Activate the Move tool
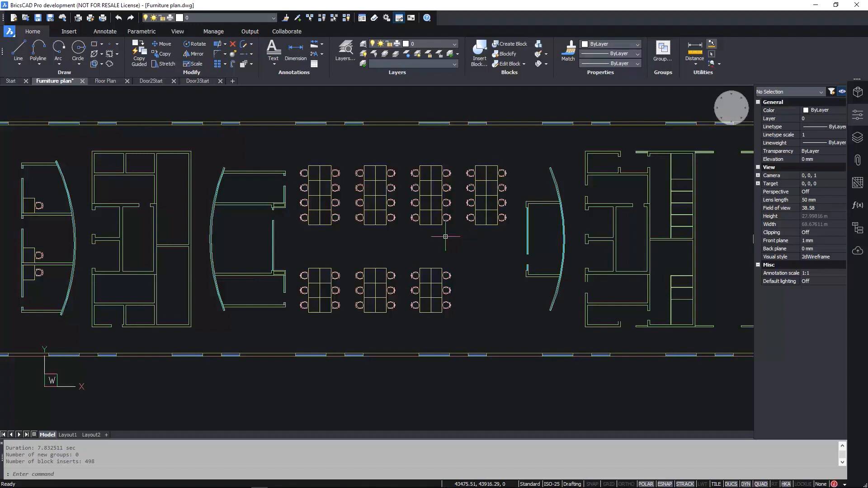The width and height of the screenshot is (868, 488). [x=161, y=44]
